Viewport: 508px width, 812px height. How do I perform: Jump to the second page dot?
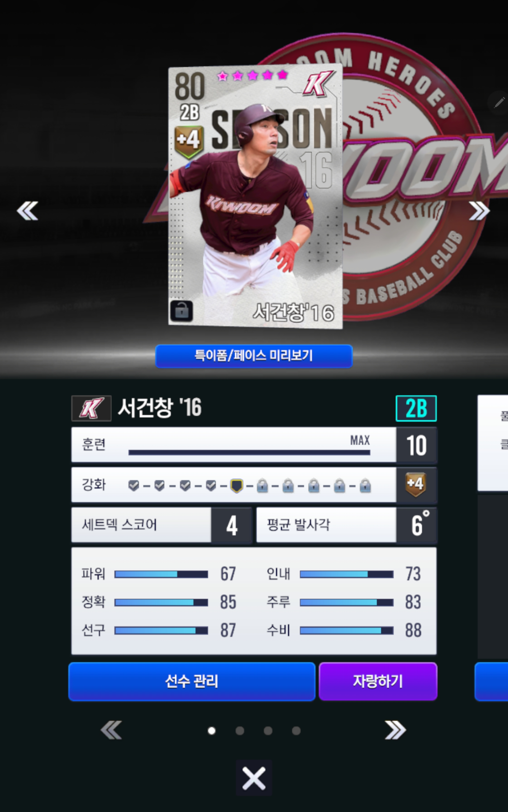[240, 731]
